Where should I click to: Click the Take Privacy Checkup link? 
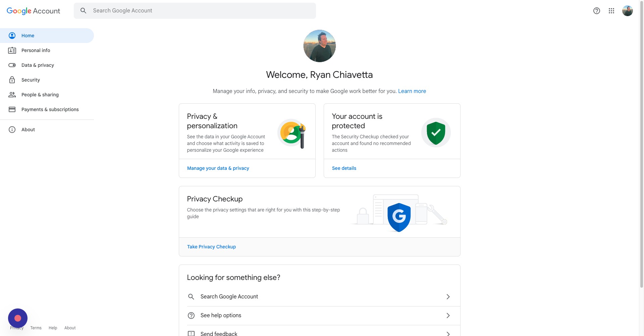[211, 247]
